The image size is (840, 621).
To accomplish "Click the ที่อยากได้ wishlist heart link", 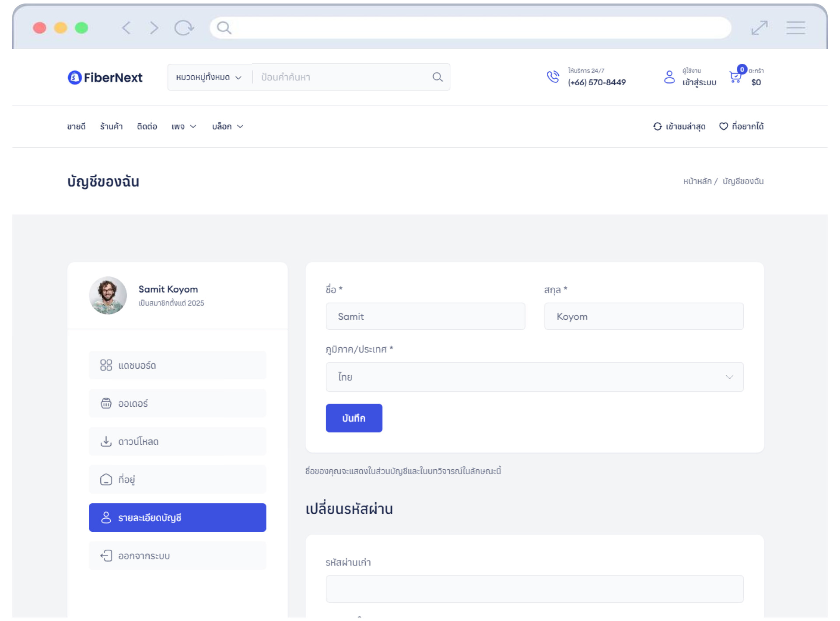I will pyautogui.click(x=742, y=126).
